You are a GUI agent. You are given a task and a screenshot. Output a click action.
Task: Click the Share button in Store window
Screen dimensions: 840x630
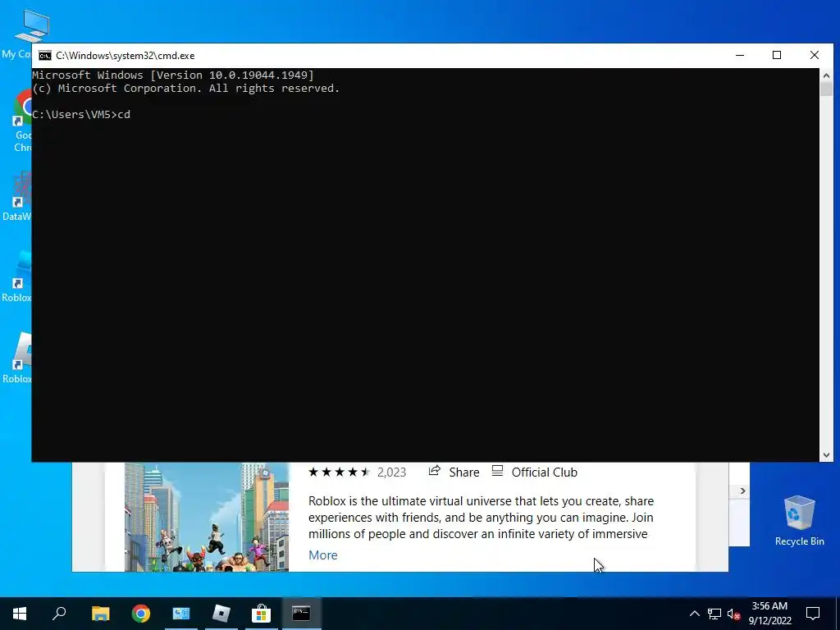click(454, 472)
